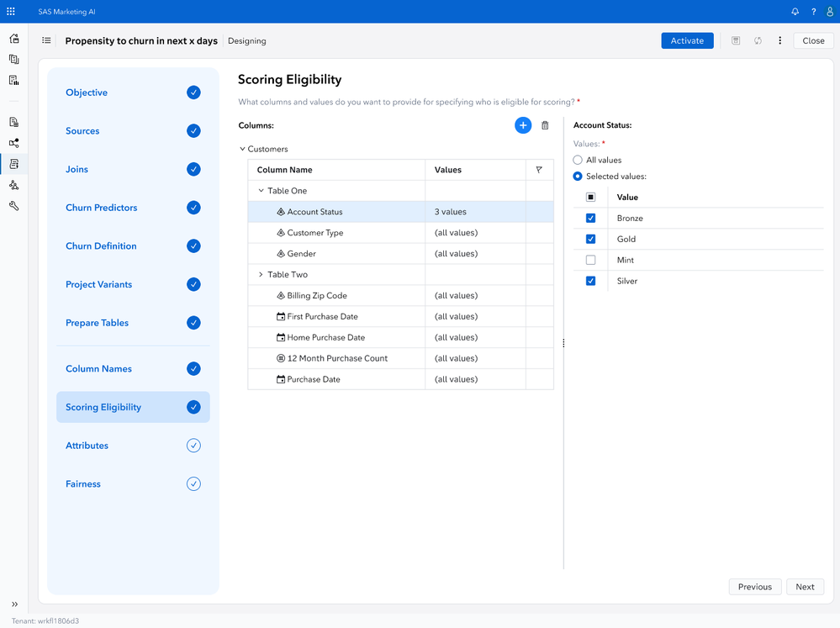Collapse the Table One row in the columns table
This screenshot has width=840, height=628.
pos(260,190)
